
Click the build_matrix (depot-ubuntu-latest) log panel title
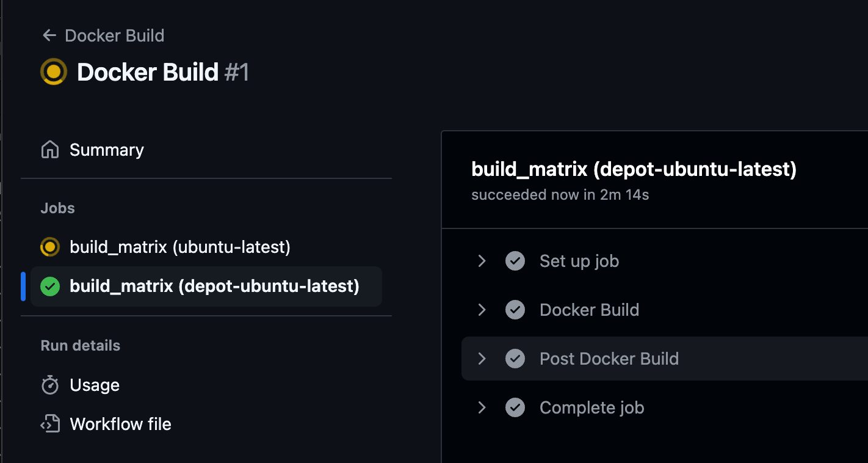click(634, 169)
